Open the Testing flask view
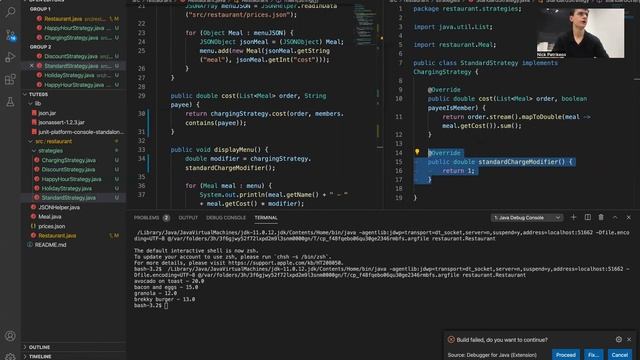The image size is (640, 360). [x=10, y=102]
